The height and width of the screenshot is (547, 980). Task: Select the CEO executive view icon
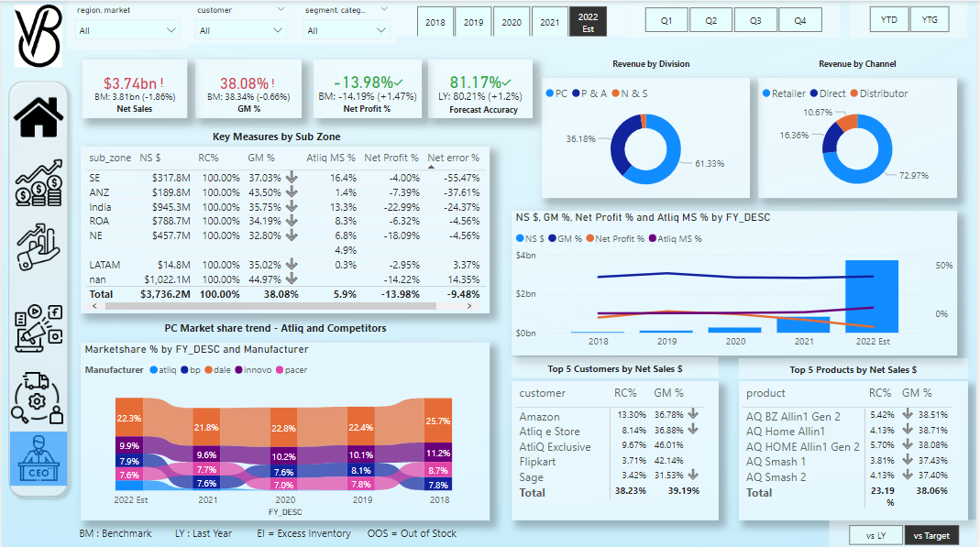click(39, 462)
